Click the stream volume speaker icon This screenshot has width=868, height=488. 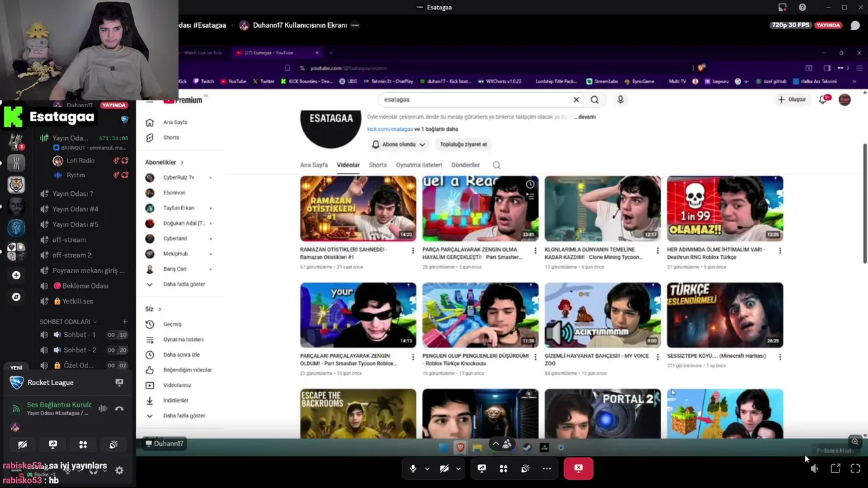(814, 468)
